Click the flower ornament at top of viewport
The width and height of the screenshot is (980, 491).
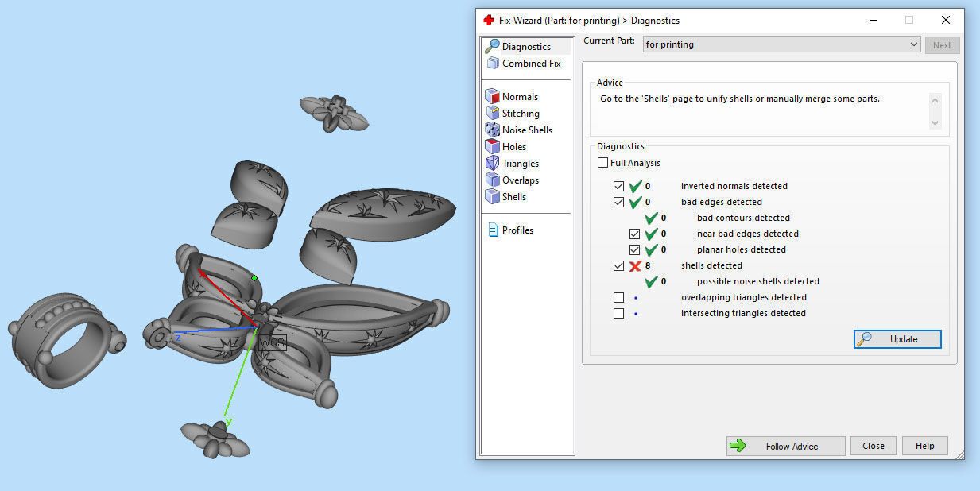(x=334, y=114)
